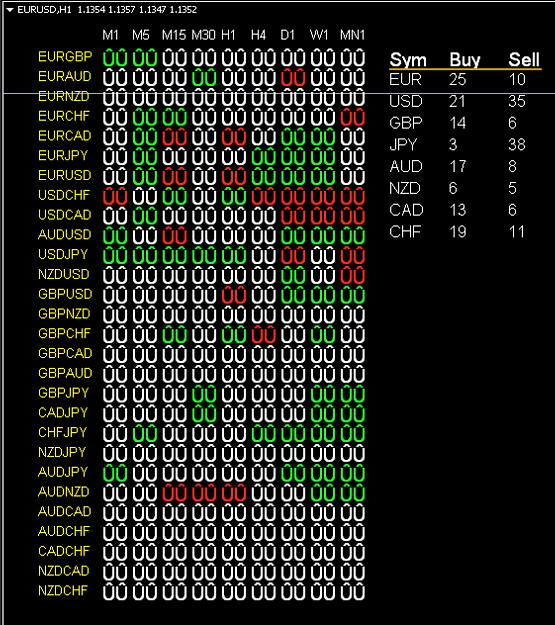555x625 pixels.
Task: Click the red USDCAD W1 signal arrows
Action: click(323, 216)
